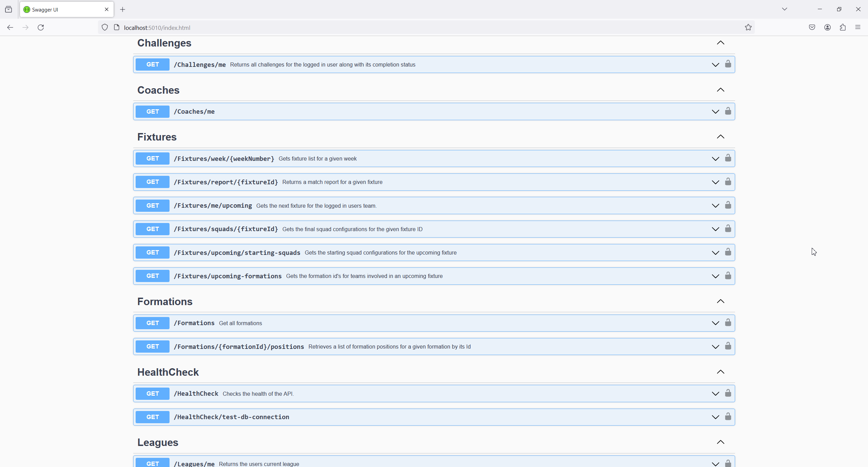The height and width of the screenshot is (467, 868).
Task: Click lock icon for /Fixtures/me/upcoming
Action: click(x=728, y=205)
